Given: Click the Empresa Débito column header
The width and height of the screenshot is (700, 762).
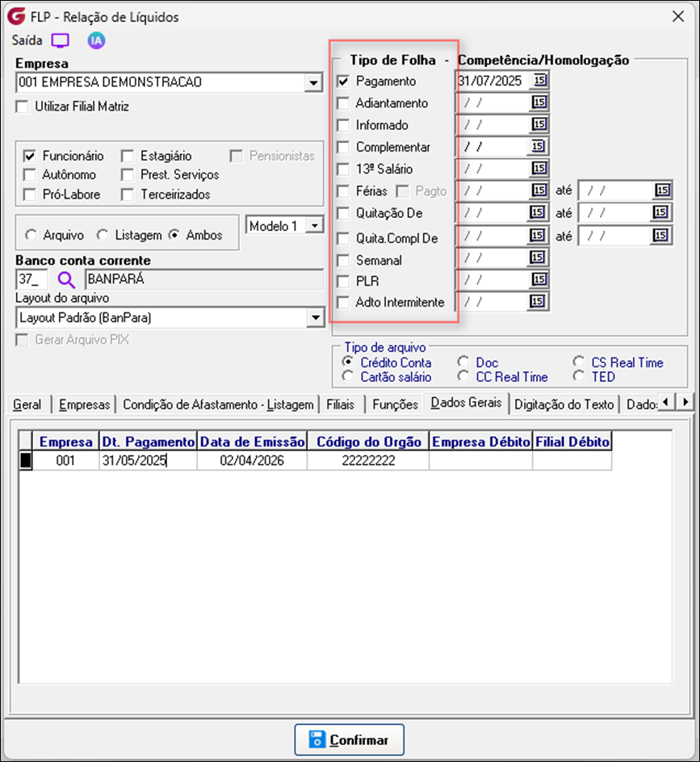Looking at the screenshot, I should (480, 442).
